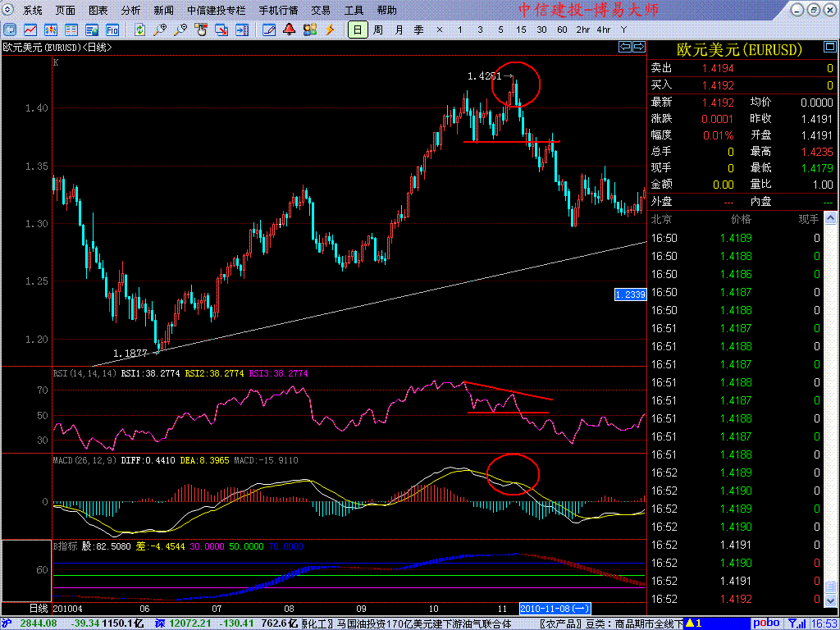Open the news browser globe icon

[92, 30]
